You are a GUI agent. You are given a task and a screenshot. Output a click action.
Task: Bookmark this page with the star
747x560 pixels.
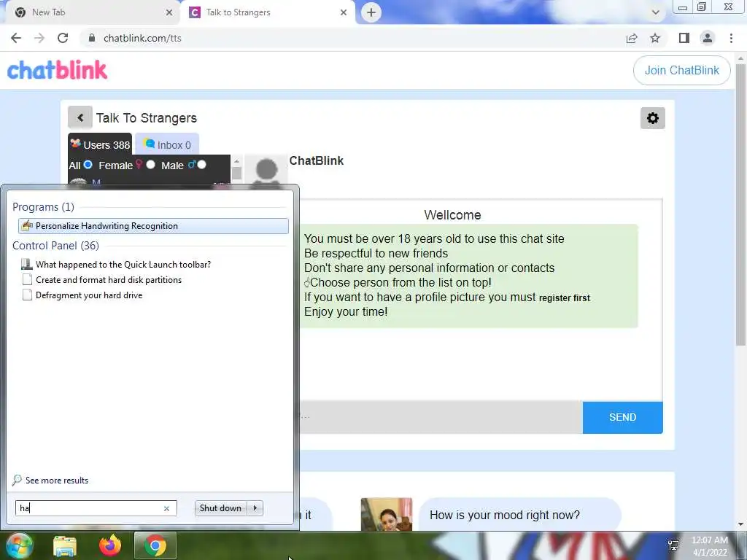click(655, 38)
